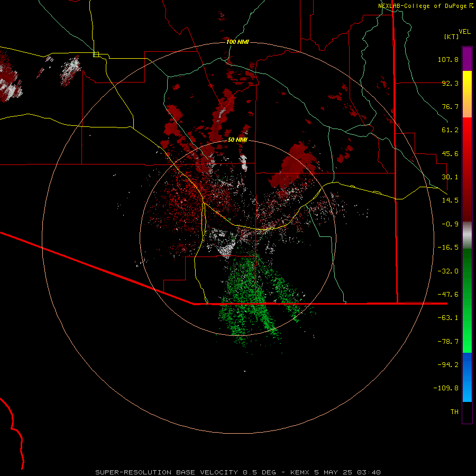Click the -78.7 velocity scale value
The width and height of the screenshot is (476, 476).
pos(448,342)
